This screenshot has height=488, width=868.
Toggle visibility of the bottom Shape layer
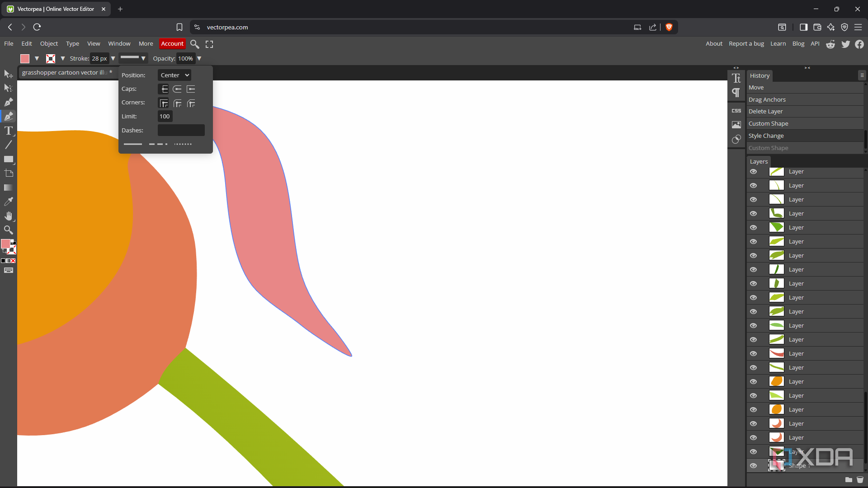753,466
